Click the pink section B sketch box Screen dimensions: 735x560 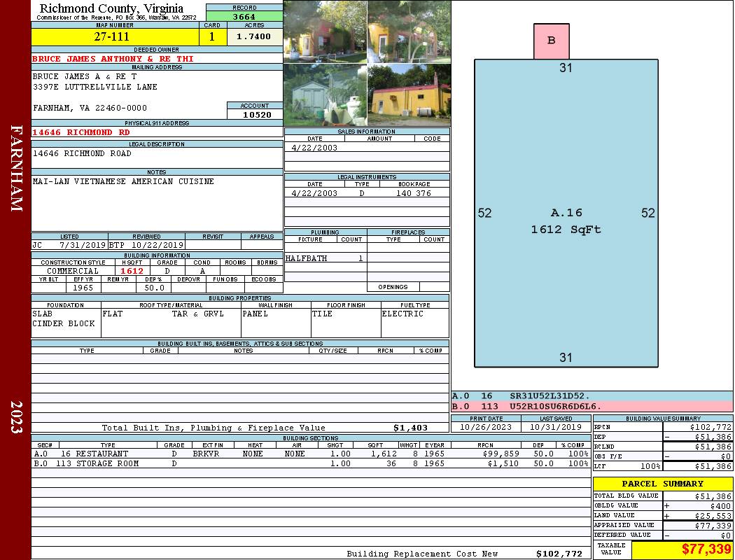(x=551, y=41)
